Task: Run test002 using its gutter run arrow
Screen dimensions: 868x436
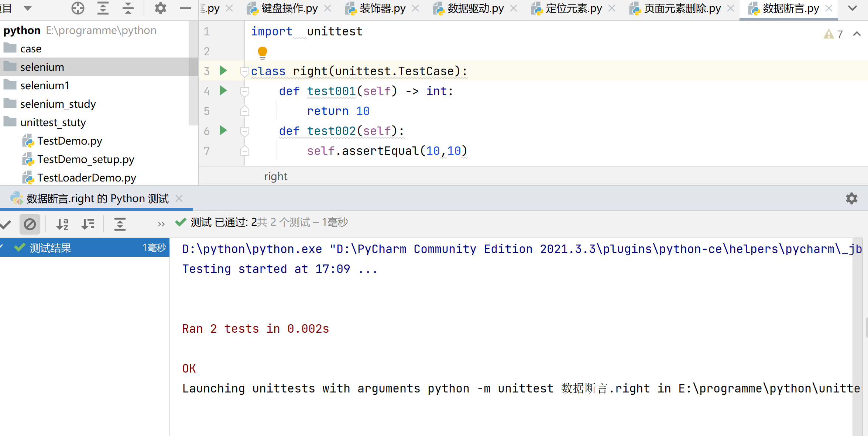Action: pos(223,131)
